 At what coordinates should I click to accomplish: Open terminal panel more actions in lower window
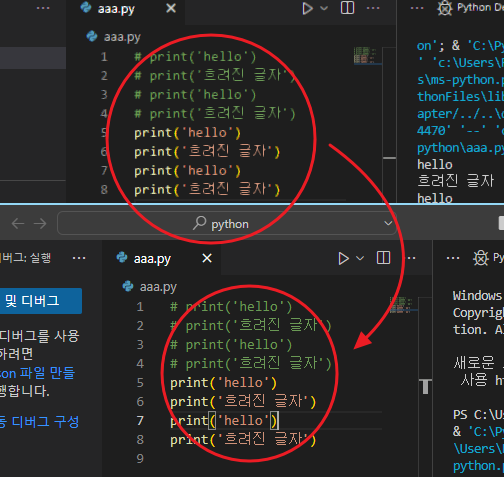(453, 258)
